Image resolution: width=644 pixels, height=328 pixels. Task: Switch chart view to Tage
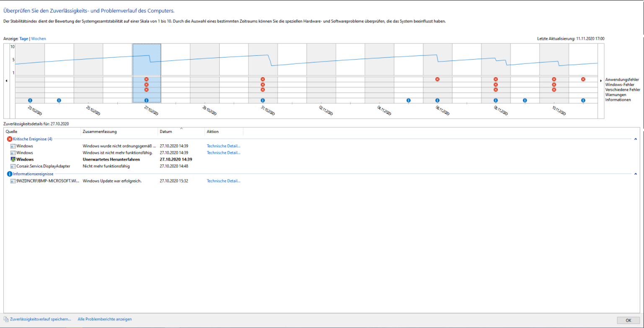[24, 39]
